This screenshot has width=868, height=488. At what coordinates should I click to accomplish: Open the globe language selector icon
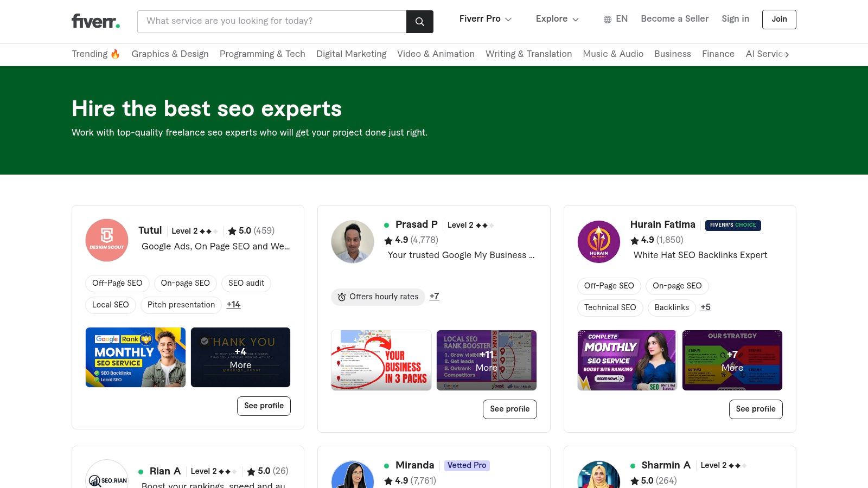(607, 19)
